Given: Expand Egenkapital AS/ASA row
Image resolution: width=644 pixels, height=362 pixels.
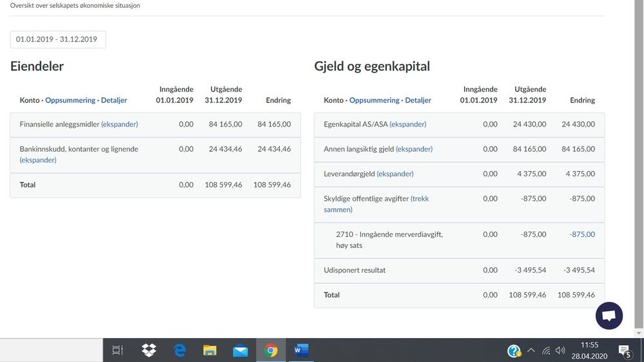Looking at the screenshot, I should (x=408, y=124).
